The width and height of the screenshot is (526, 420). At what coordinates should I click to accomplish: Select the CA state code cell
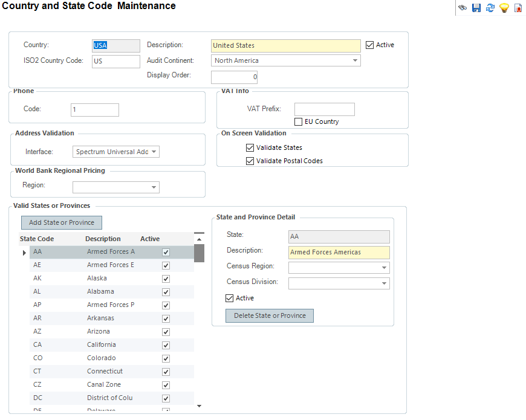coord(37,345)
